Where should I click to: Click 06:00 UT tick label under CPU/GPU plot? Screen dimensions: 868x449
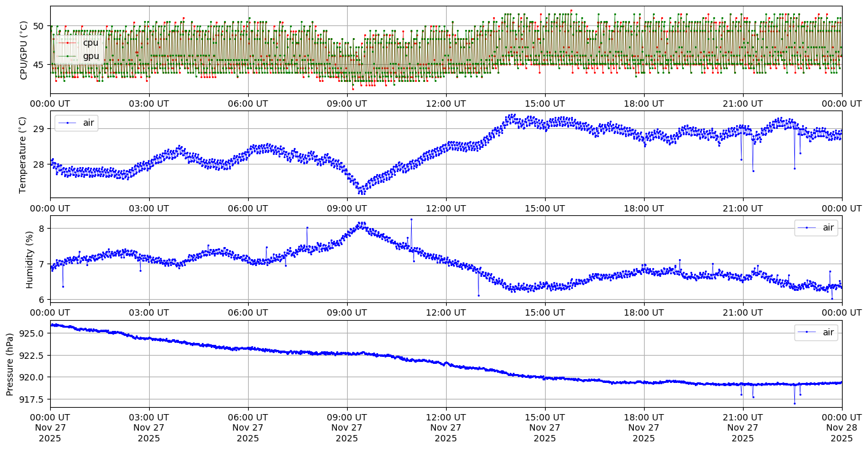(248, 104)
